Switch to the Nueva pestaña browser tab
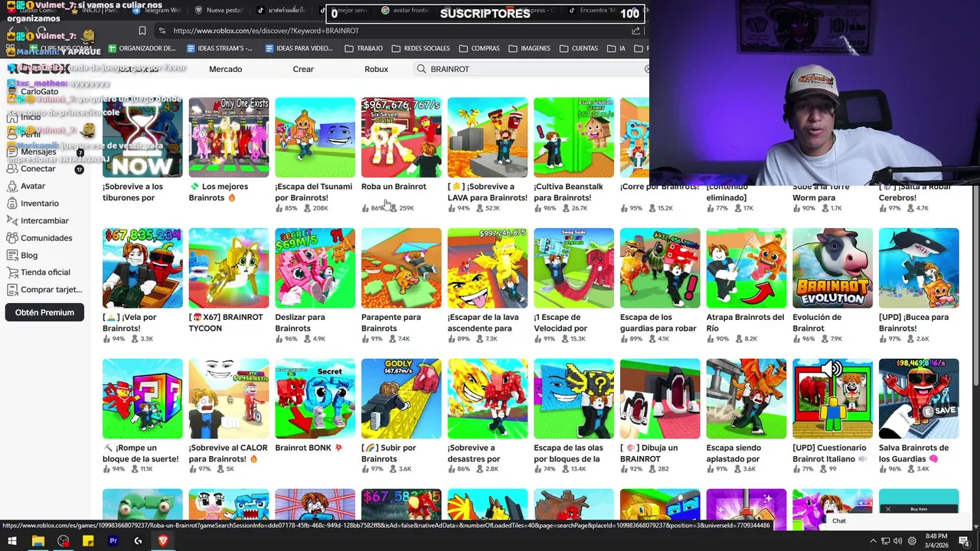Viewport: 980px width, 551px height. (218, 11)
